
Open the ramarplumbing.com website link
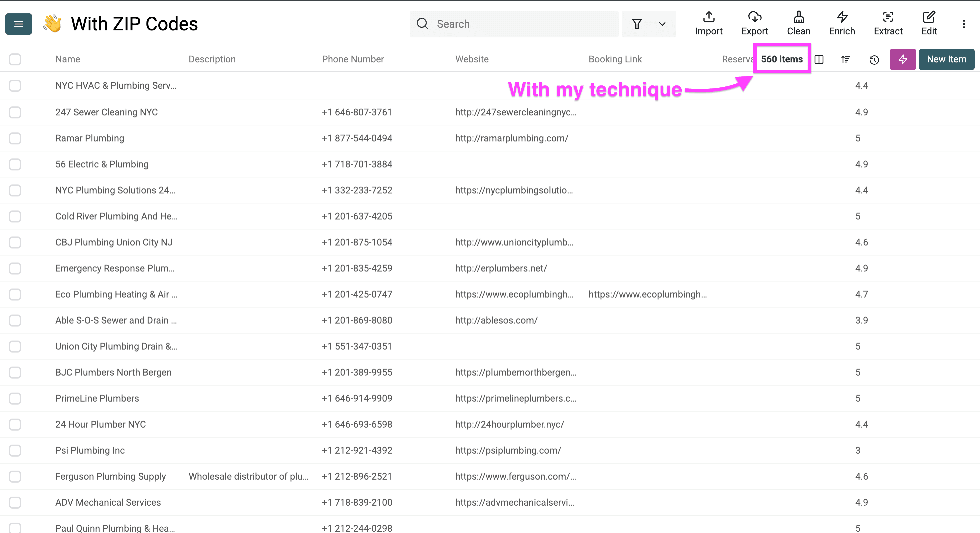(x=511, y=138)
